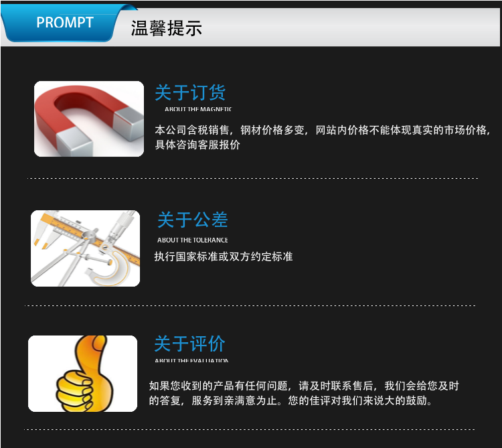Click the ABOUT THE TOLERANCE subtitle
The width and height of the screenshot is (502, 448).
[192, 240]
